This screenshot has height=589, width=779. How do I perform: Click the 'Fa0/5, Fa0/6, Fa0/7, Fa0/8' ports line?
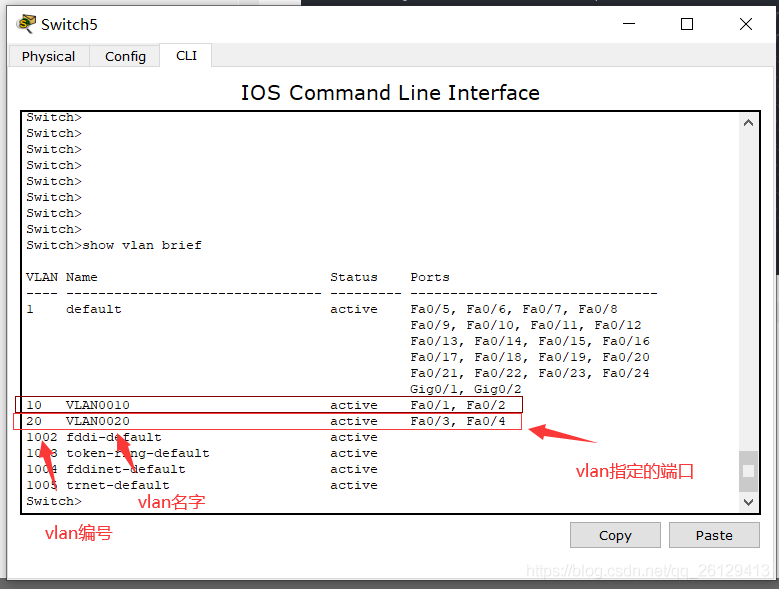coord(514,309)
